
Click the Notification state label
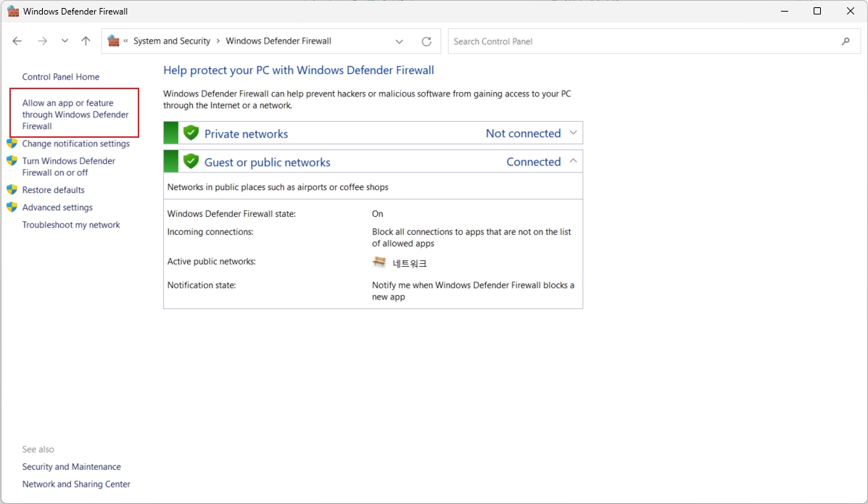202,285
